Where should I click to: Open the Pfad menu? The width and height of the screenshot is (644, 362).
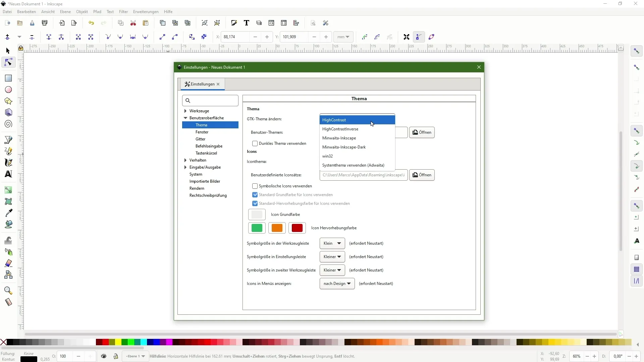97,12
